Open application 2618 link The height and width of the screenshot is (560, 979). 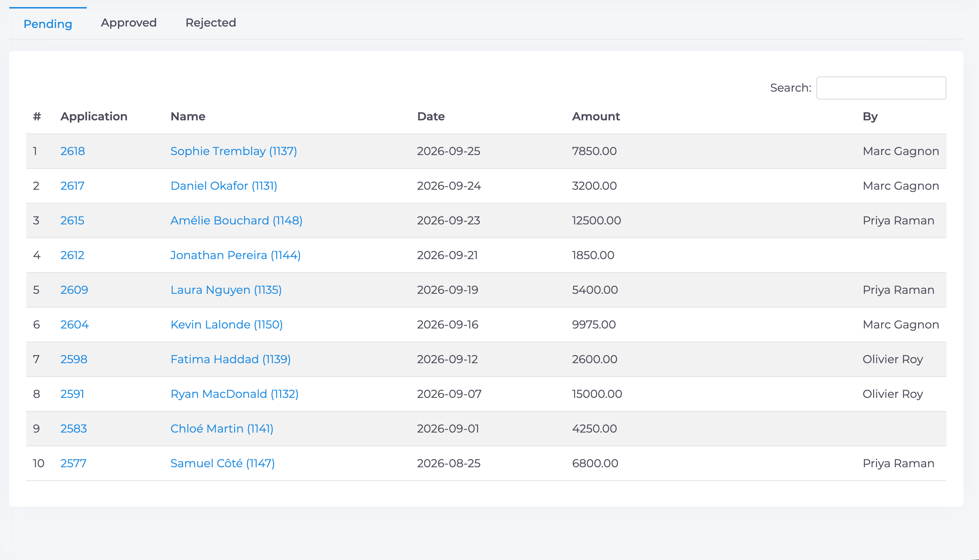click(x=73, y=151)
